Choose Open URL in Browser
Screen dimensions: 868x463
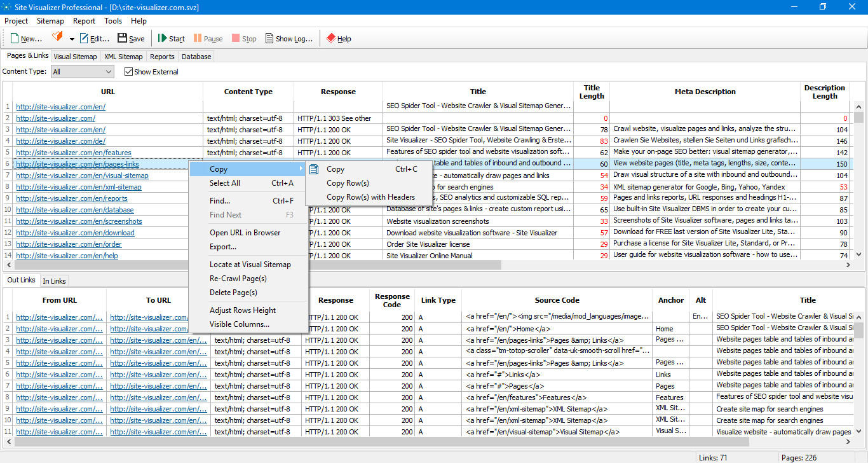(248, 233)
